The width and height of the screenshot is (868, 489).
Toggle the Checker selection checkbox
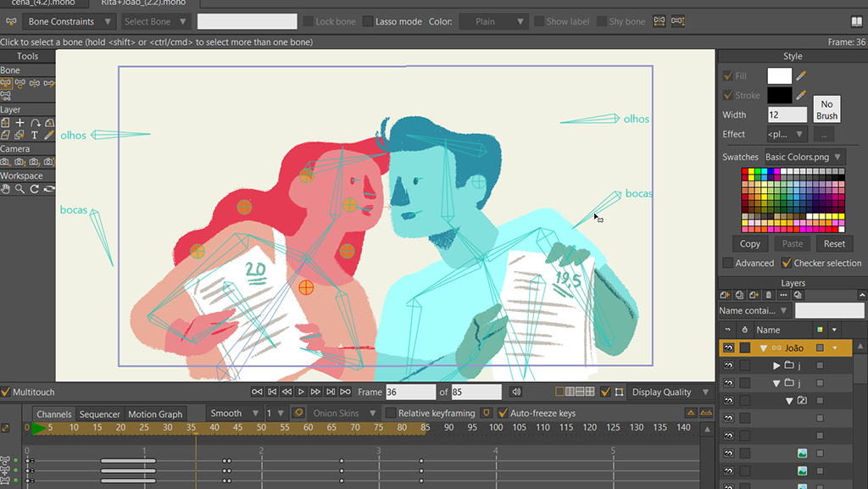click(786, 264)
